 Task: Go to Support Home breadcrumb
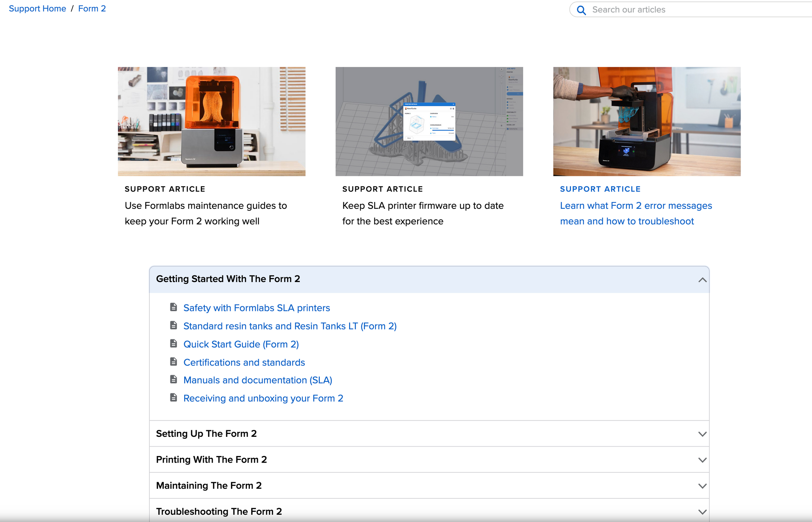tap(37, 9)
